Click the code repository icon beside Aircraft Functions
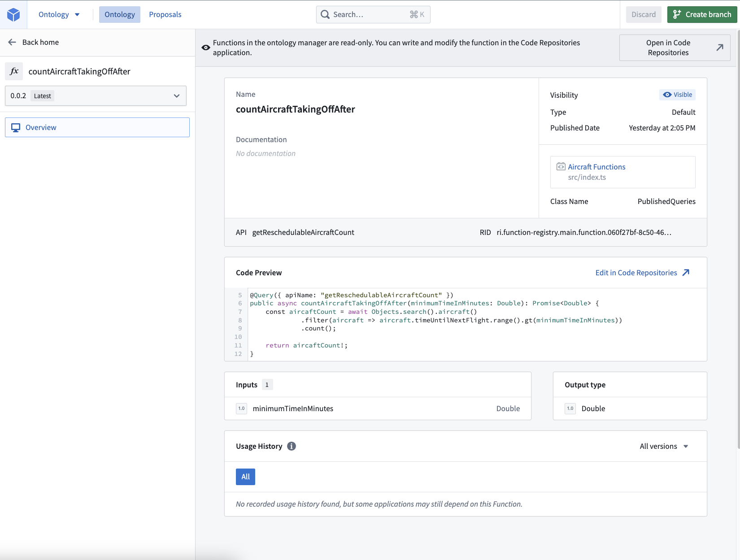 click(x=561, y=167)
